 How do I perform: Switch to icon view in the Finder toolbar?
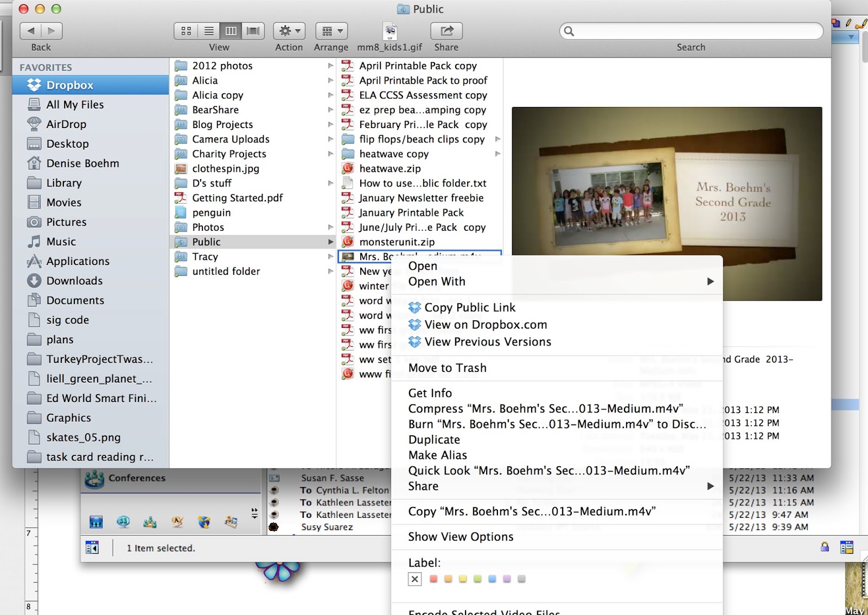[x=186, y=31]
